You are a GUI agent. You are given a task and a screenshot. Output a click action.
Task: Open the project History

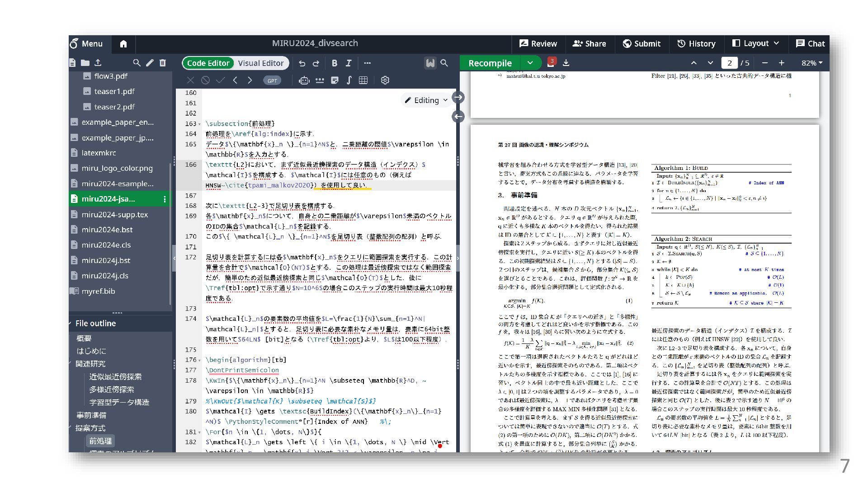click(x=696, y=44)
